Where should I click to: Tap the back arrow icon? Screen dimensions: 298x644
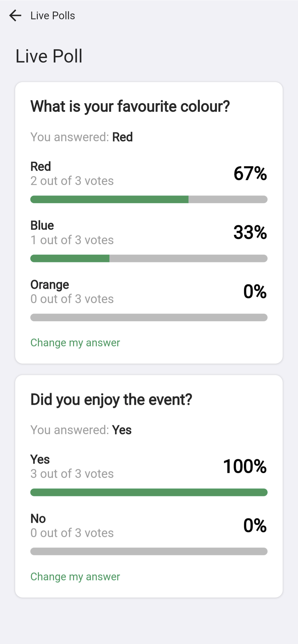click(x=15, y=15)
